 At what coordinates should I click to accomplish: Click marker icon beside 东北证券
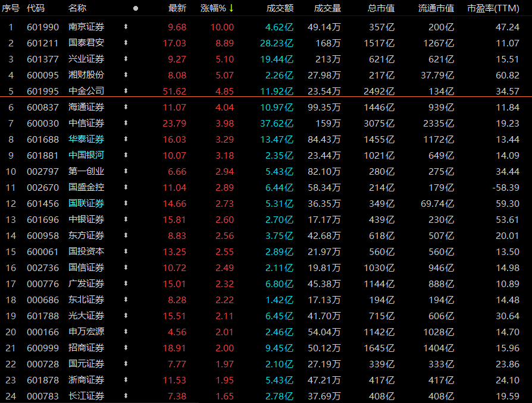(126, 300)
